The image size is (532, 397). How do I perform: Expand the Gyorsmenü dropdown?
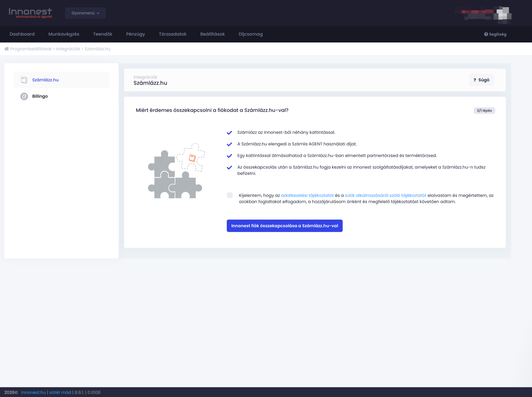click(x=85, y=13)
